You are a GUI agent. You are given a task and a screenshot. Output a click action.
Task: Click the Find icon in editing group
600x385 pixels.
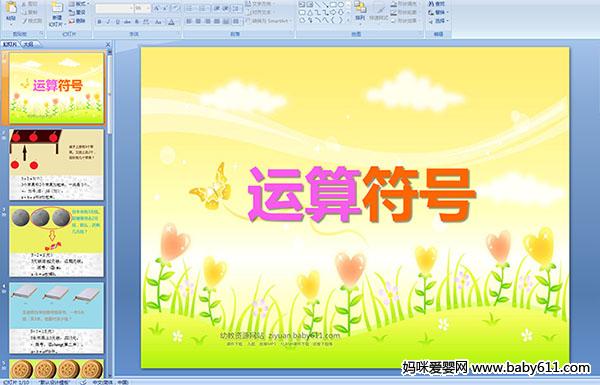pos(437,4)
